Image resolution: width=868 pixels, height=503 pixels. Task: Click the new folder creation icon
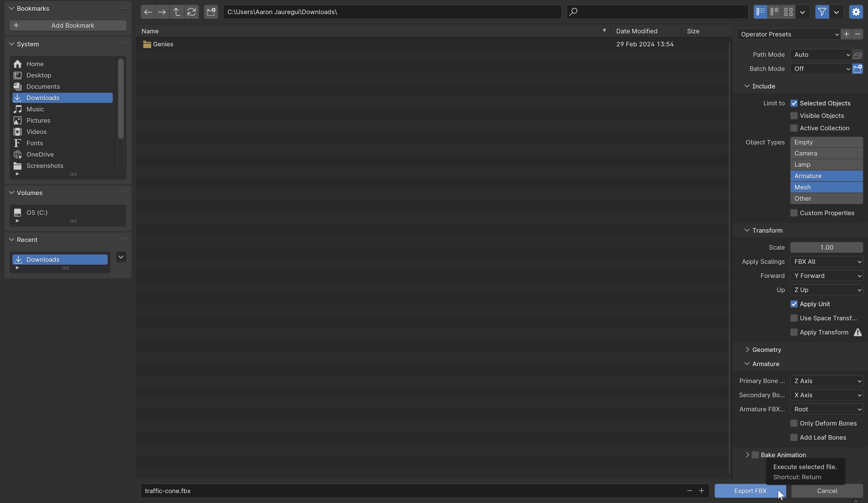(211, 11)
